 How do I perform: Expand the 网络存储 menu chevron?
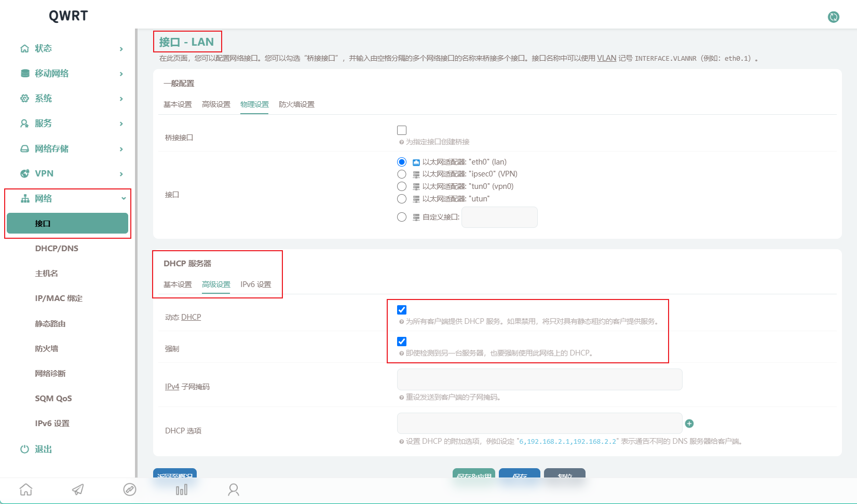(x=121, y=149)
